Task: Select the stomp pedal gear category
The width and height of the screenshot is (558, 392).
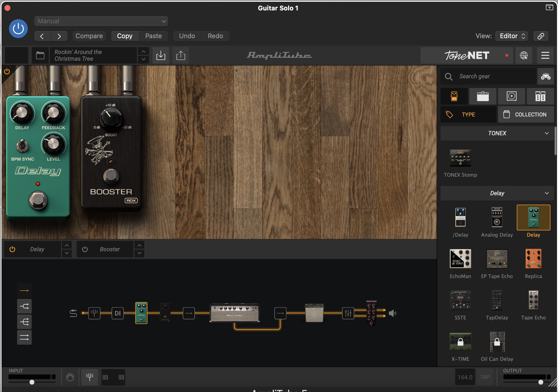Action: pyautogui.click(x=454, y=96)
